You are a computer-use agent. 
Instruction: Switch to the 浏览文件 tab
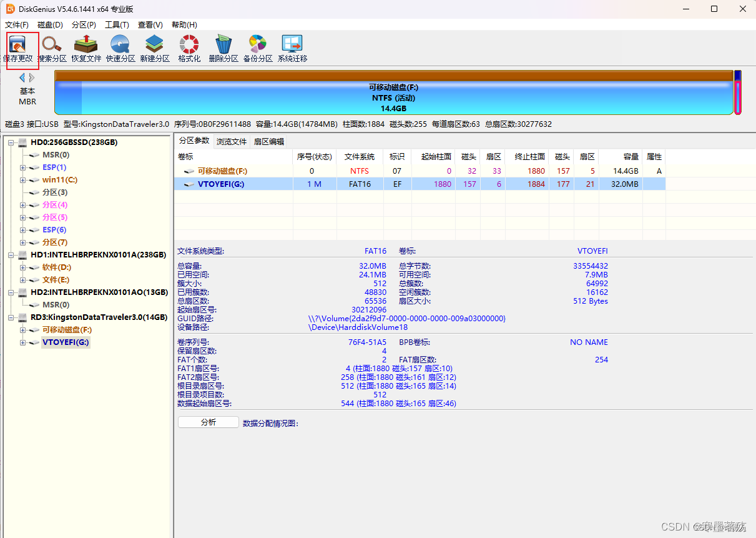click(x=232, y=141)
